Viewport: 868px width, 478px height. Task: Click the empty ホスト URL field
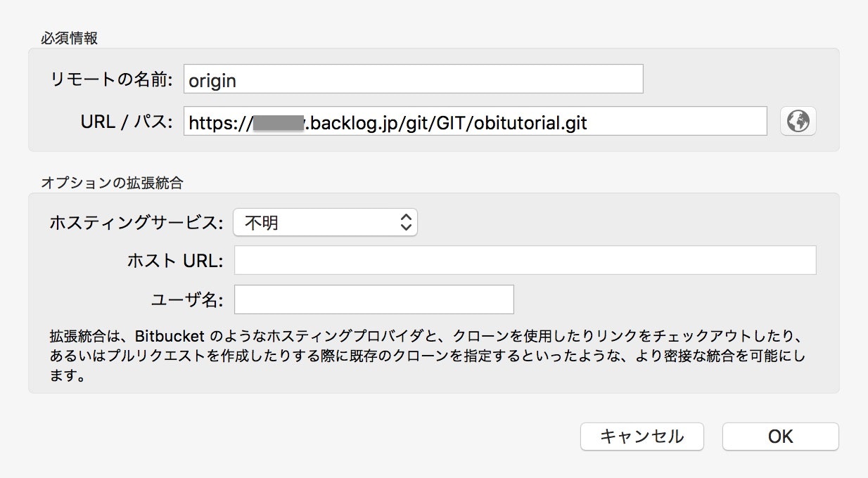coord(525,260)
